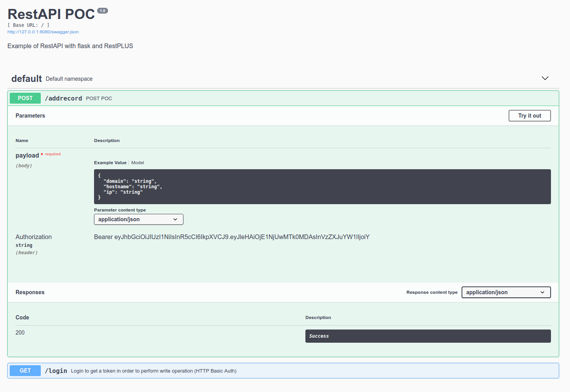Click the RestAPI POC title

click(x=51, y=14)
